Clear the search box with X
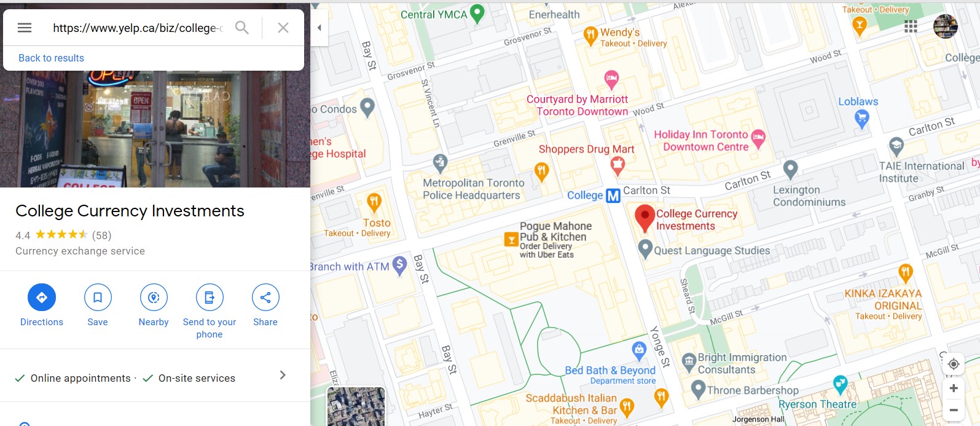 283,28
